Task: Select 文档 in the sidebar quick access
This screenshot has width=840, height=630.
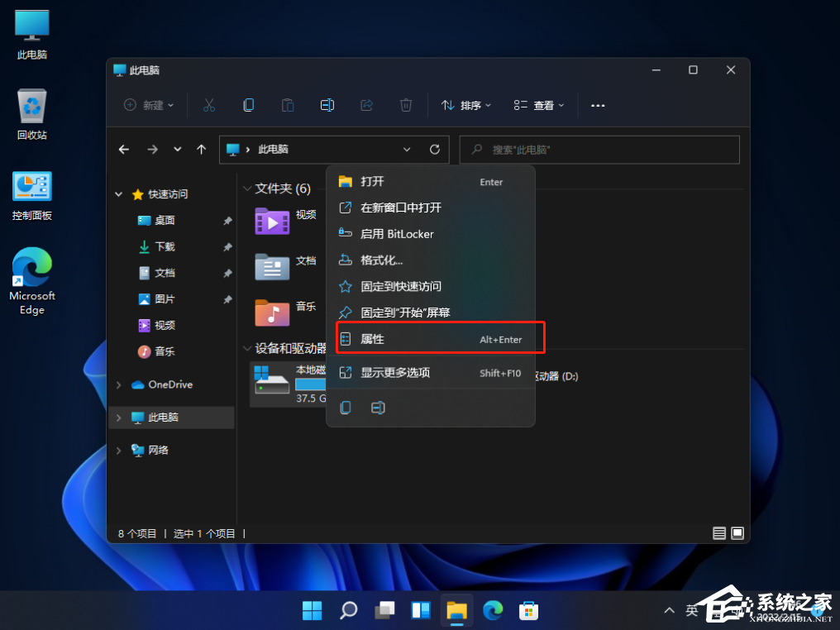Action: point(165,273)
